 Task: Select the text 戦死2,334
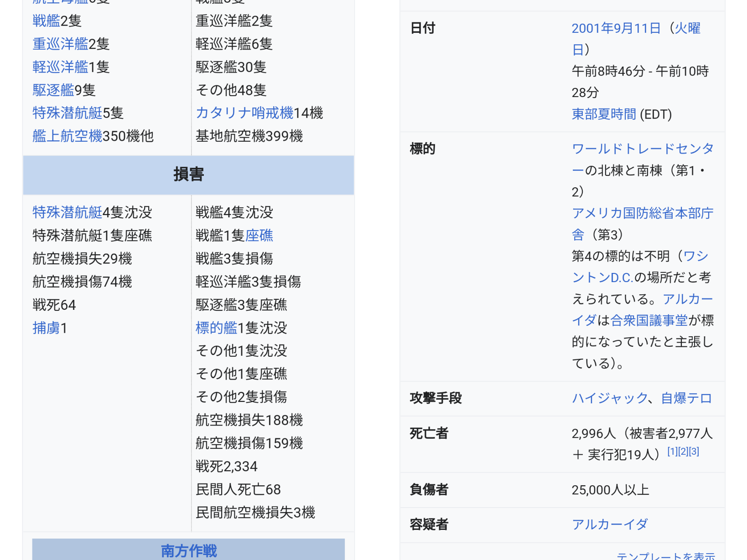pyautogui.click(x=227, y=467)
